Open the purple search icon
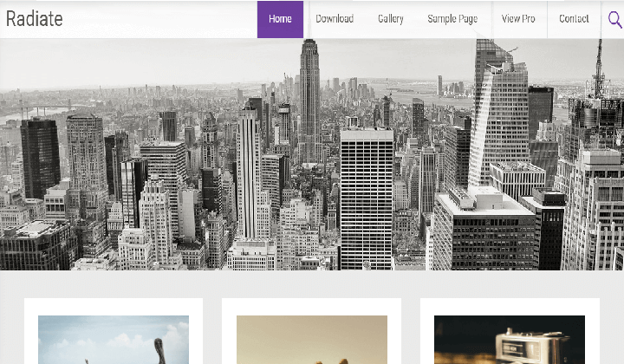This screenshot has height=364, width=624. click(x=615, y=19)
